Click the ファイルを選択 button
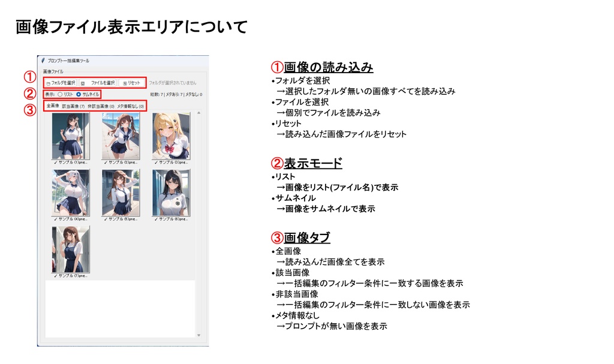Image resolution: width=614 pixels, height=364 pixels. point(98,83)
